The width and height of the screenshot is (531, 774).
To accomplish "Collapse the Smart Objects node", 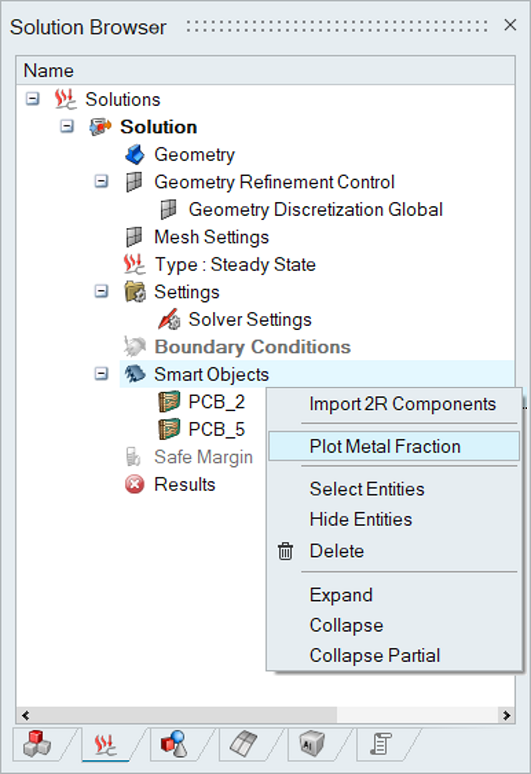I will click(101, 374).
